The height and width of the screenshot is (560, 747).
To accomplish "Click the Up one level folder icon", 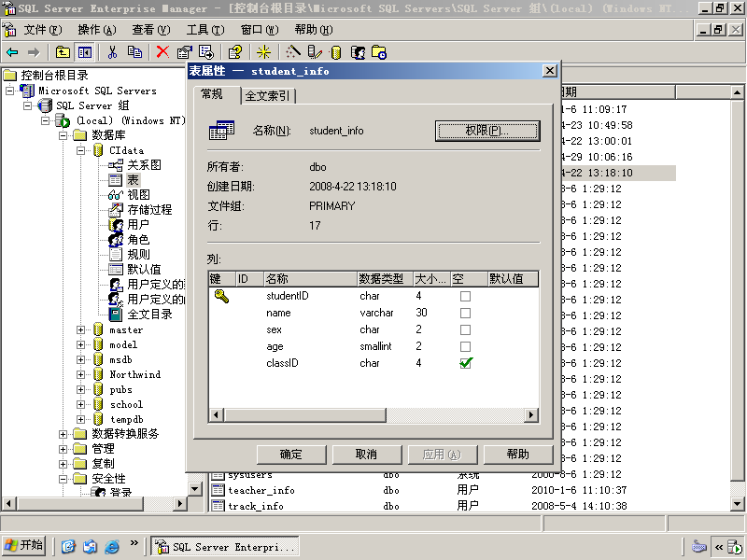I will tap(63, 52).
